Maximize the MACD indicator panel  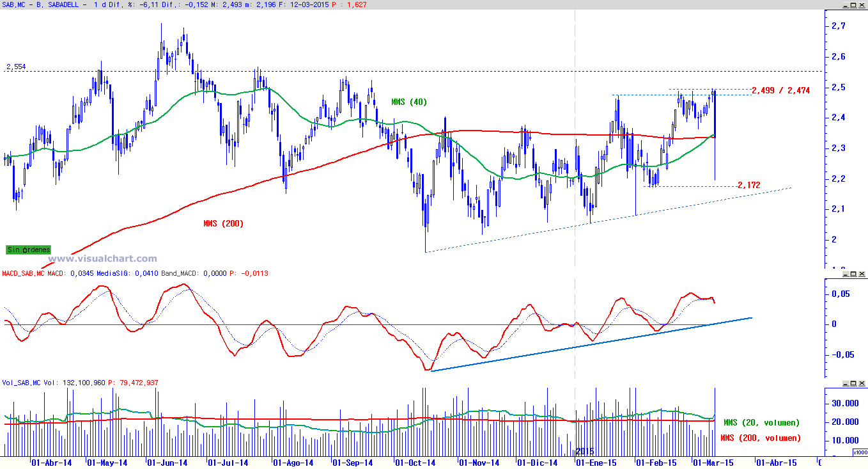853,274
